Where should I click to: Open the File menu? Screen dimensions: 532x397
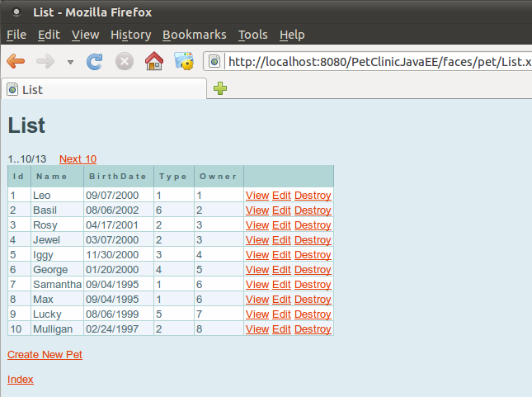coord(16,35)
